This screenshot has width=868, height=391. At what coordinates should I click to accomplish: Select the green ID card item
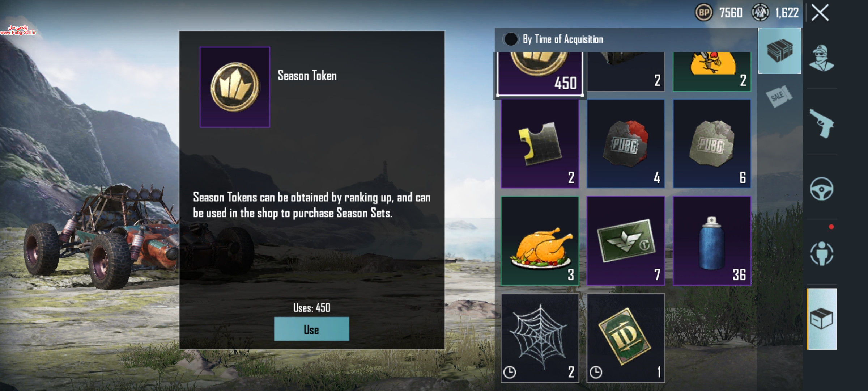[626, 338]
